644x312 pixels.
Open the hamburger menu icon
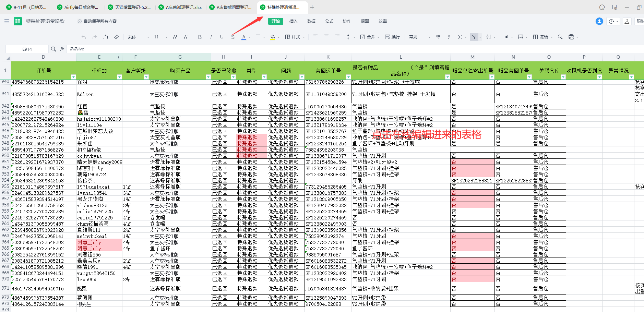click(x=7, y=21)
